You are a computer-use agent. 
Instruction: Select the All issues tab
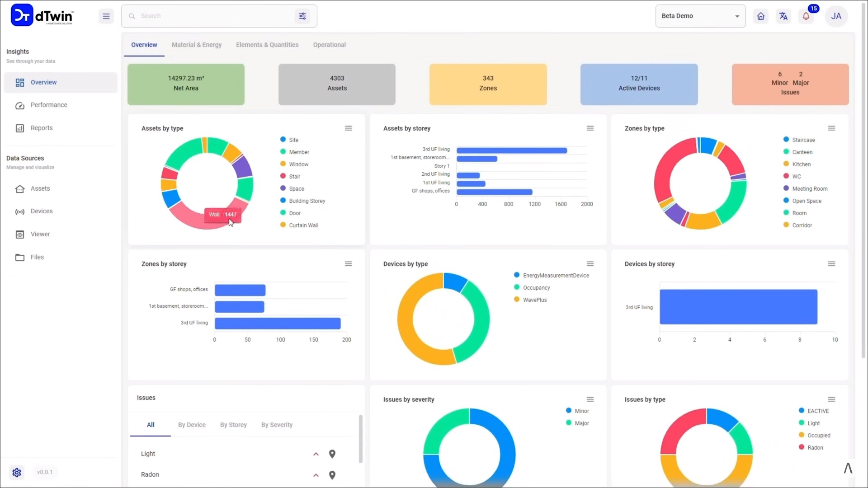pyautogui.click(x=151, y=425)
